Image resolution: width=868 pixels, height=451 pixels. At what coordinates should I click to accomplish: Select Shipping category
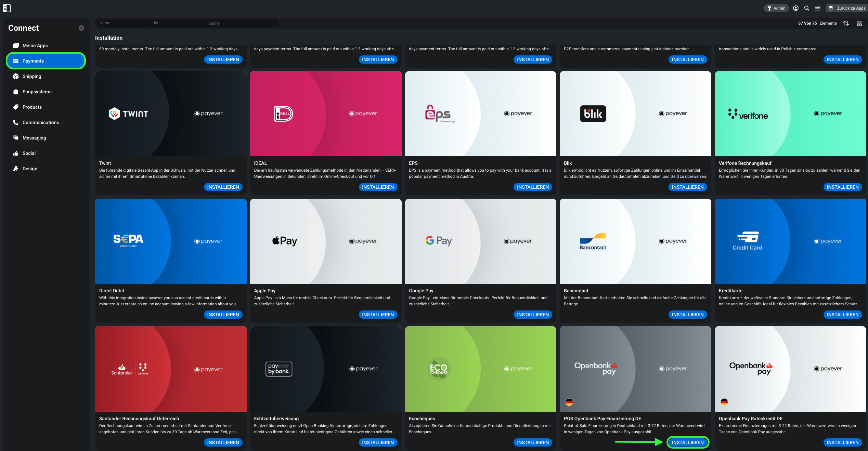46,76
